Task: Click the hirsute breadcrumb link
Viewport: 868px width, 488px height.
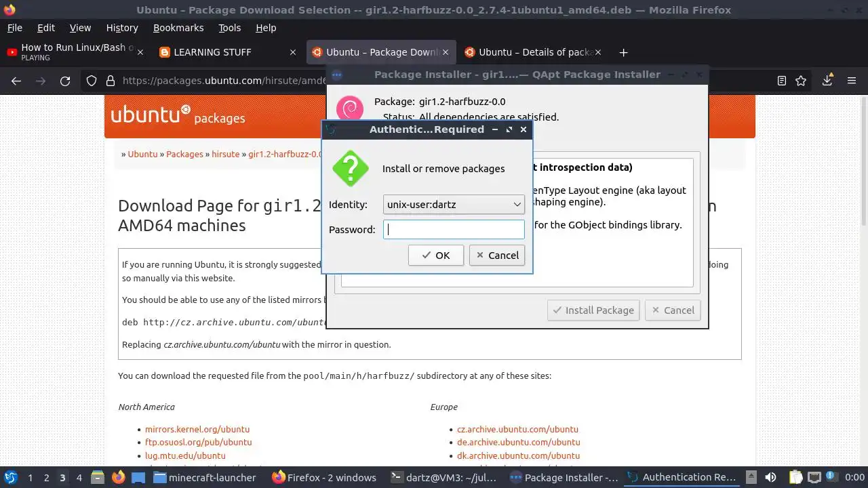Action: point(226,154)
